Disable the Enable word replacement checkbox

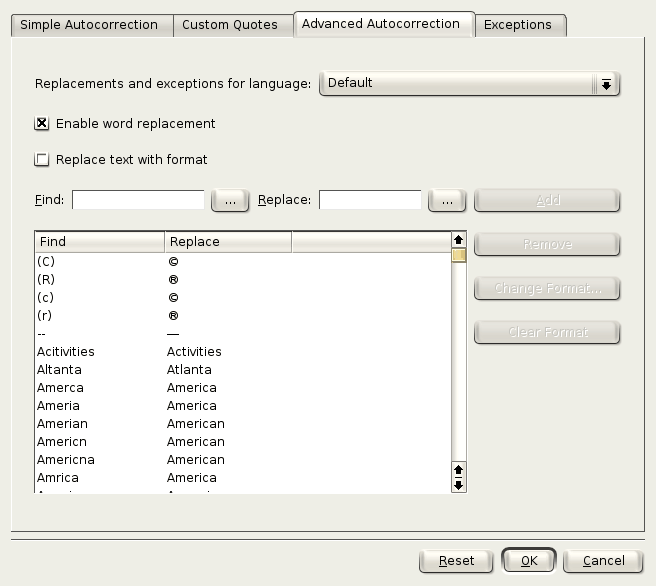[x=42, y=124]
